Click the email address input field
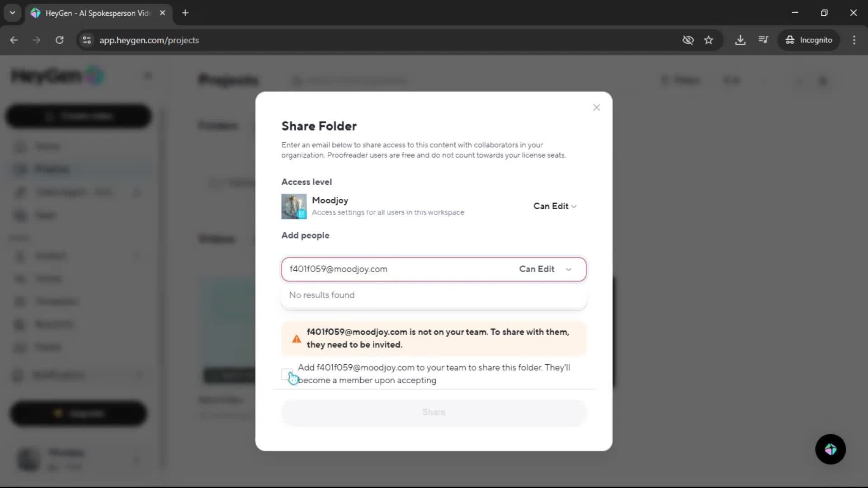This screenshot has height=488, width=868. pyautogui.click(x=398, y=269)
